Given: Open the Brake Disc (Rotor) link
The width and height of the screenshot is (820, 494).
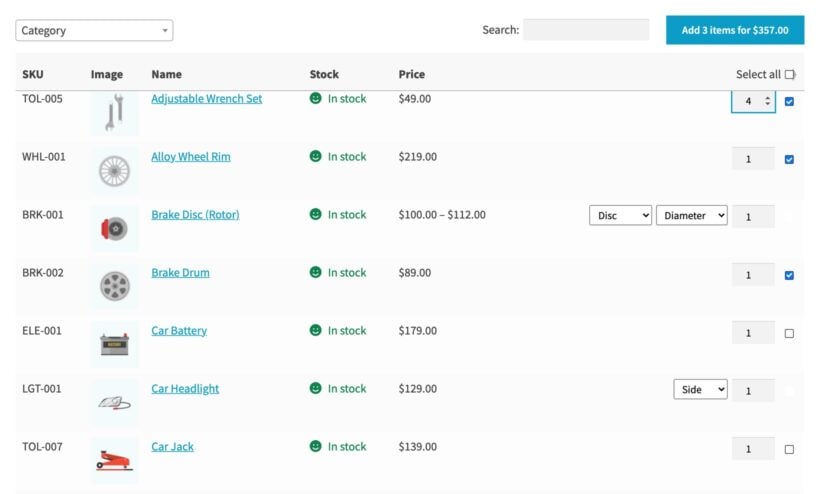Looking at the screenshot, I should tap(195, 215).
